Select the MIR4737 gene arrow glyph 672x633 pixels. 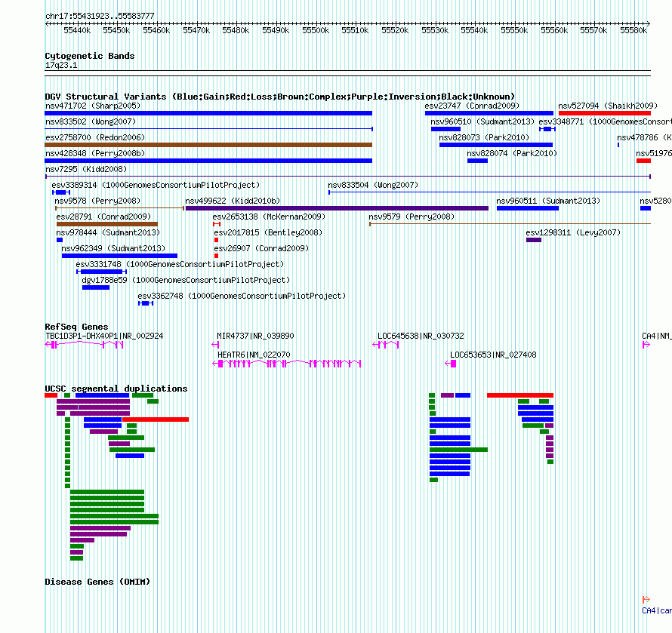pyautogui.click(x=216, y=344)
